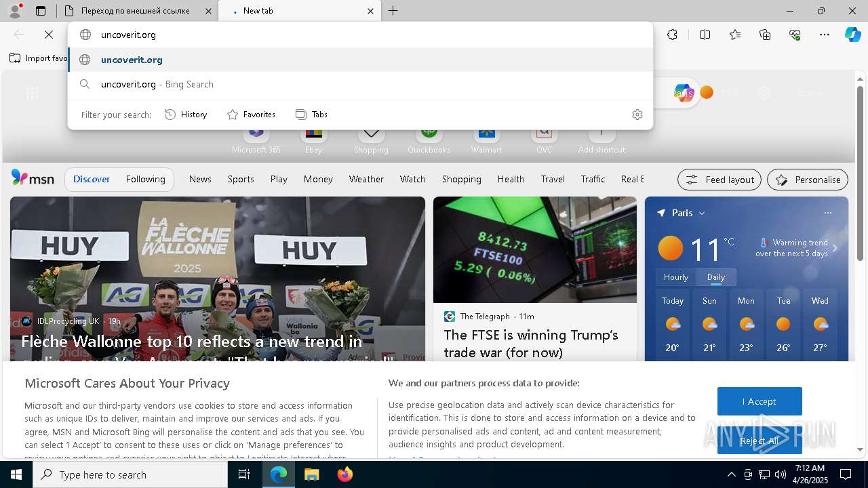Viewport: 868px width, 488px height.
Task: Open the Sports category
Action: [x=241, y=179]
